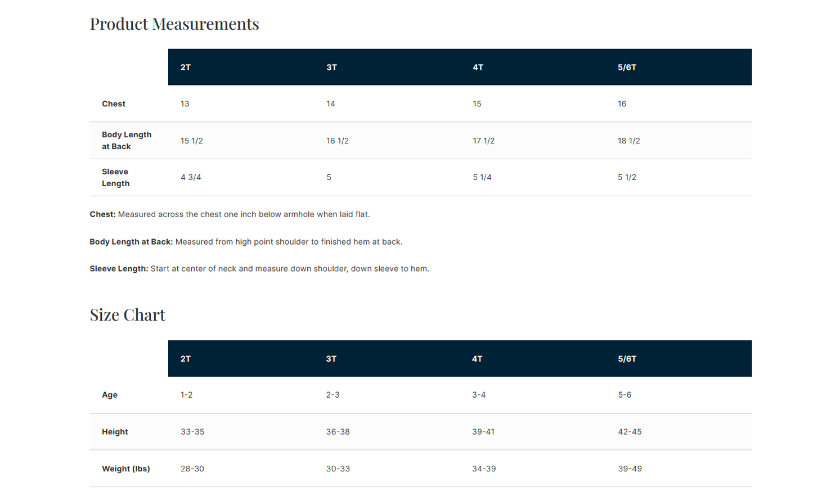Click the 4 3/4 sleeve length value

click(x=191, y=177)
